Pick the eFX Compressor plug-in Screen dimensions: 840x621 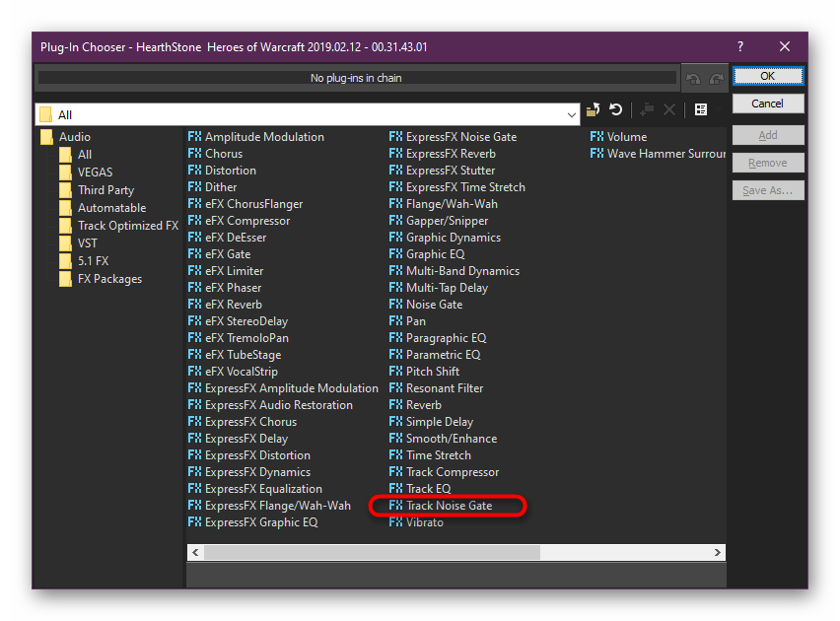(246, 221)
